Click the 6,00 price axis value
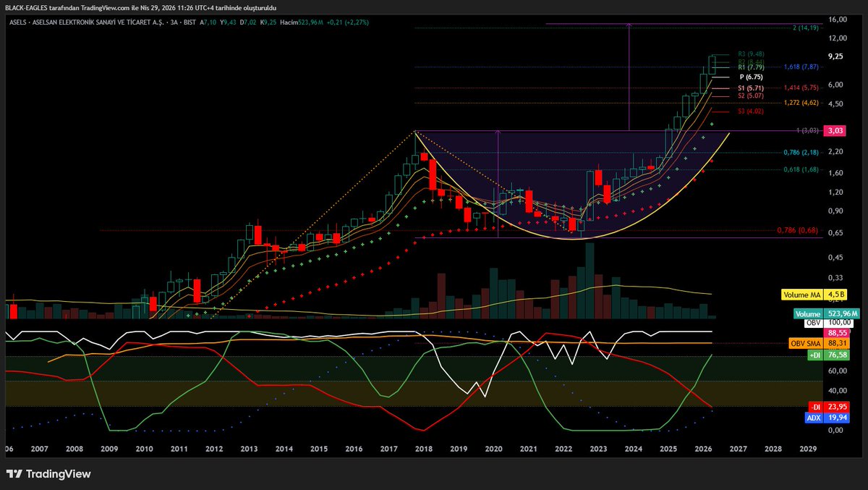The height and width of the screenshot is (490, 868). [835, 85]
